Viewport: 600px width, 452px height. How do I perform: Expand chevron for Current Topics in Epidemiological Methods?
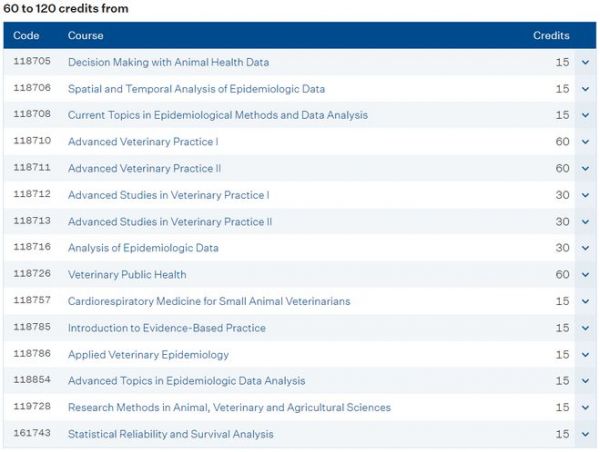point(585,115)
